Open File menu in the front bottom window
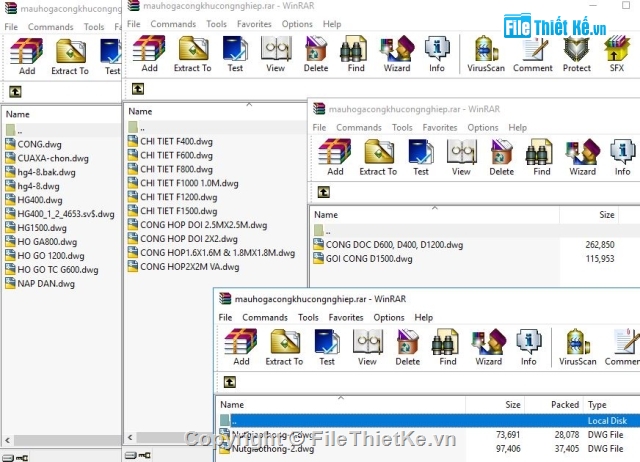This screenshot has width=640, height=462. click(x=225, y=317)
